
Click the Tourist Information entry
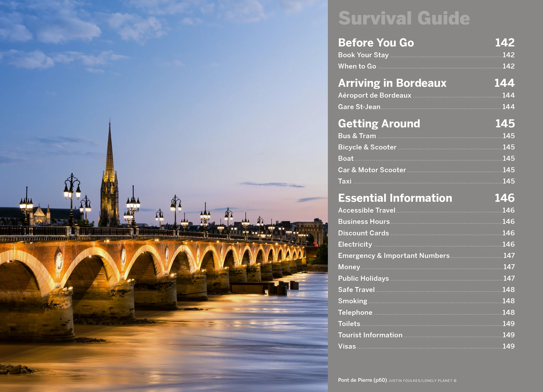pos(370,335)
